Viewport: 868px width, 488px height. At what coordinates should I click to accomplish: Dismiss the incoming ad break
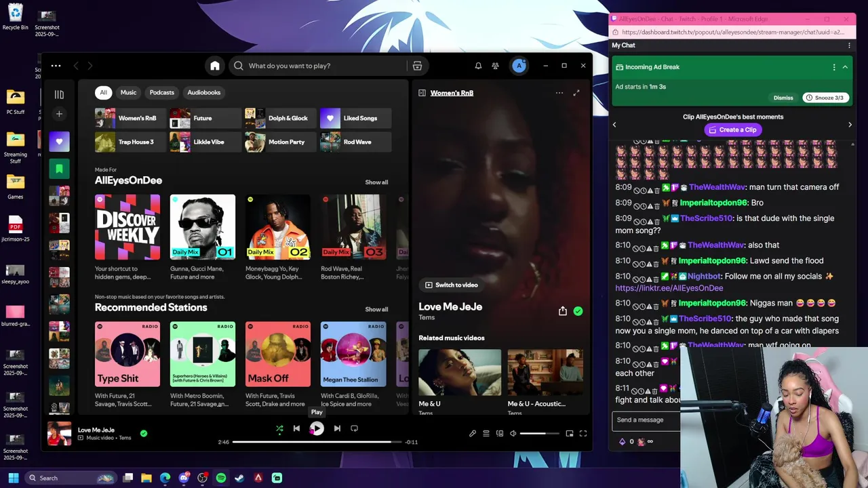coord(783,98)
